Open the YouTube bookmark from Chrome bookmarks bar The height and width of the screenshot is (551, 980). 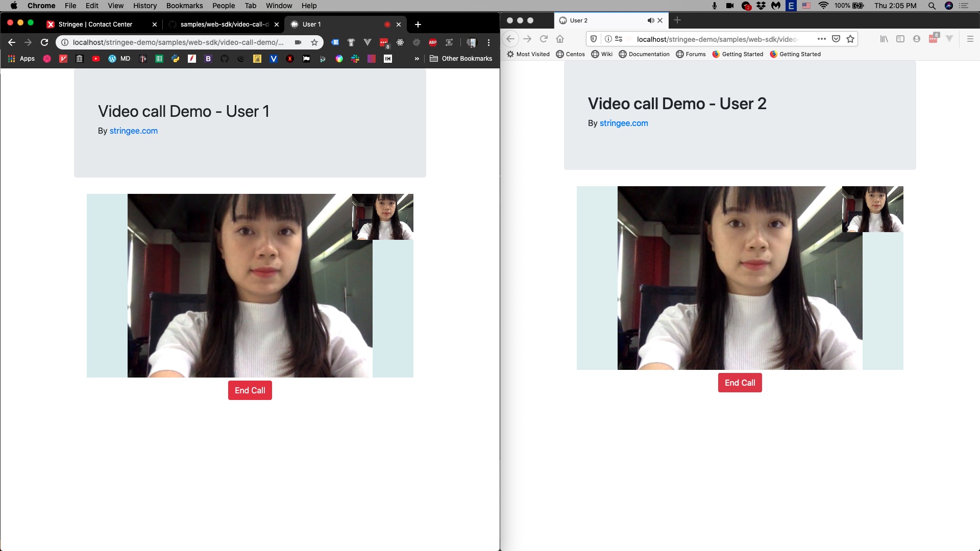click(x=96, y=59)
